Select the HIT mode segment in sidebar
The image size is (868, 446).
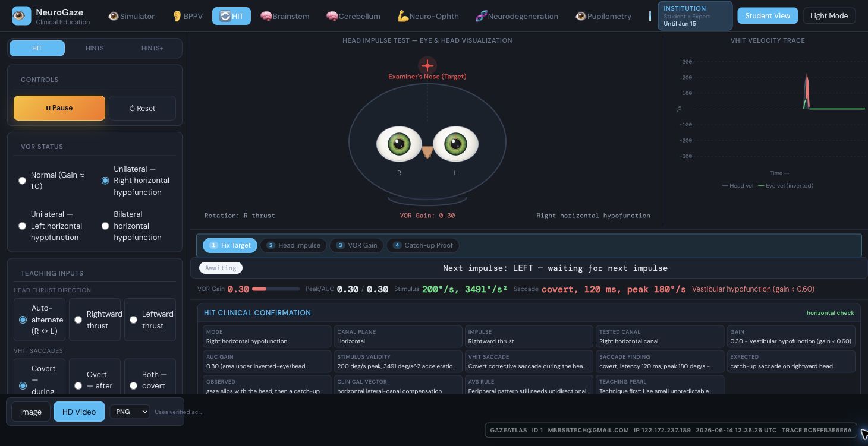(37, 48)
